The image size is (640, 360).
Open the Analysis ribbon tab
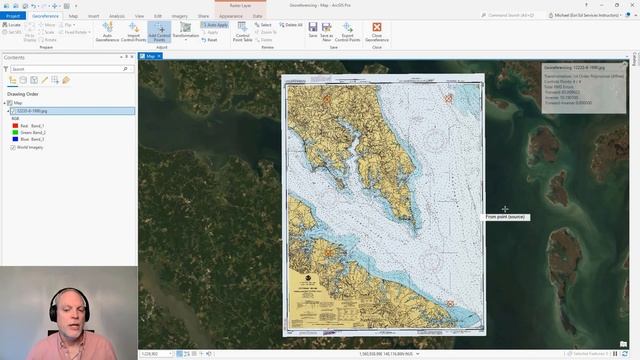coord(117,16)
